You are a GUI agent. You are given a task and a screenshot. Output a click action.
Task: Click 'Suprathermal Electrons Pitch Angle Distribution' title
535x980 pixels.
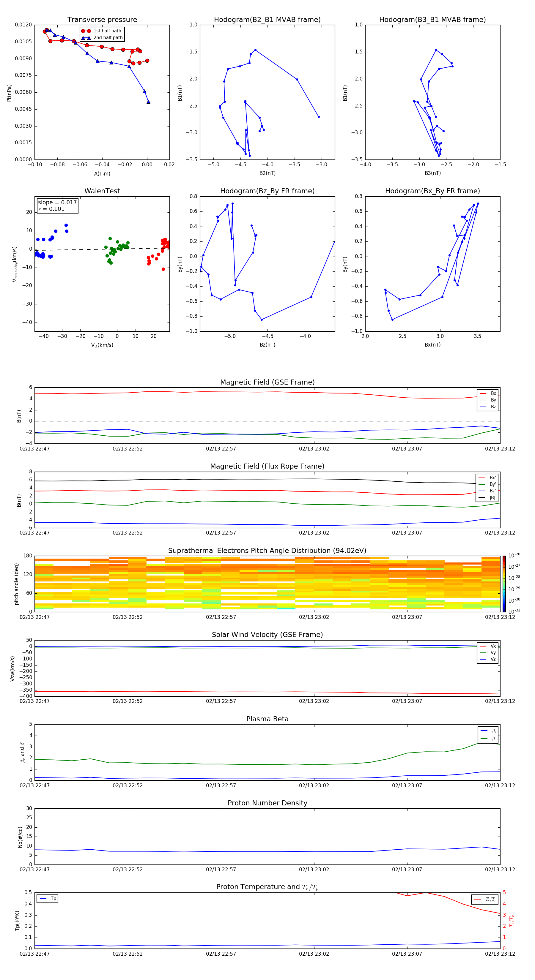tap(267, 551)
